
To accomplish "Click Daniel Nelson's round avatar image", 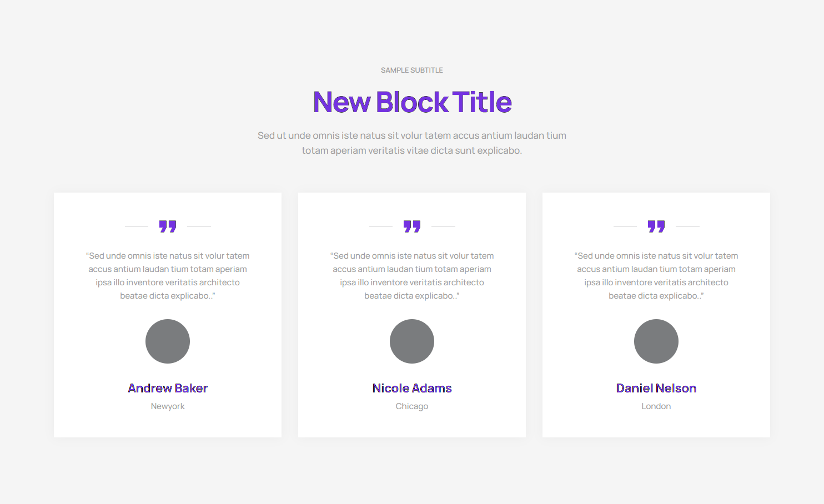I will (x=656, y=341).
